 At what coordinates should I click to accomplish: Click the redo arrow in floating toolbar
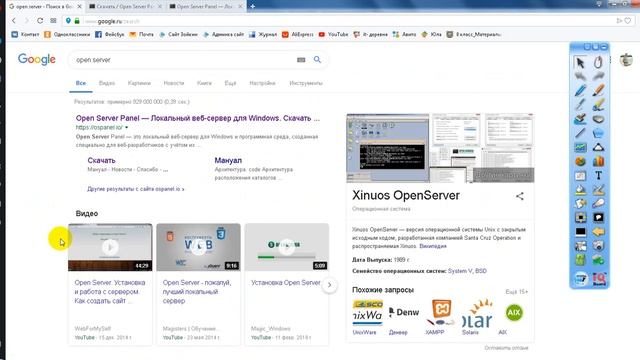[598, 76]
